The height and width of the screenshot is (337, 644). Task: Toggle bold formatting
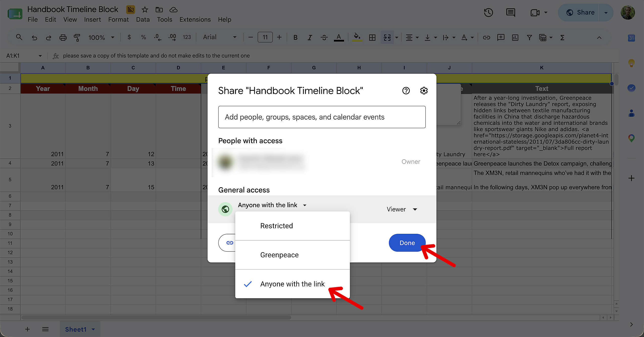[295, 38]
